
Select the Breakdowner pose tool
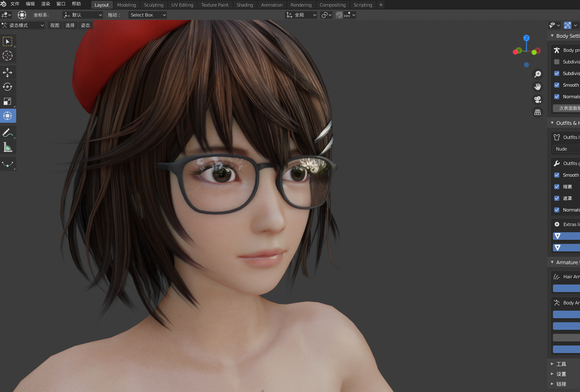point(7,164)
